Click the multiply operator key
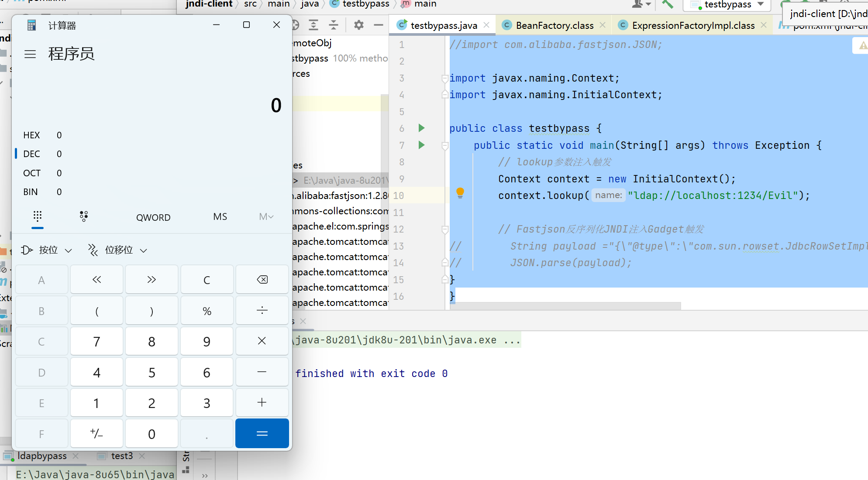Viewport: 868px width, 480px height. (262, 341)
